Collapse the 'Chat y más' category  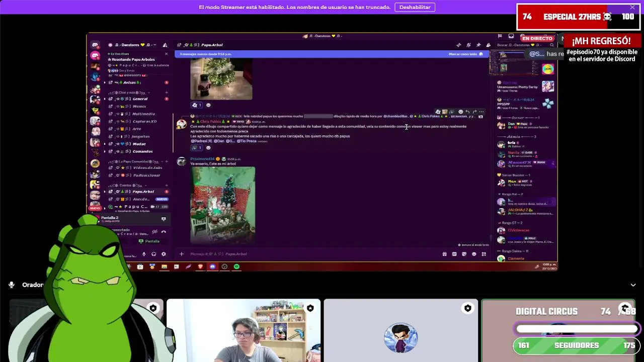[x=130, y=93]
